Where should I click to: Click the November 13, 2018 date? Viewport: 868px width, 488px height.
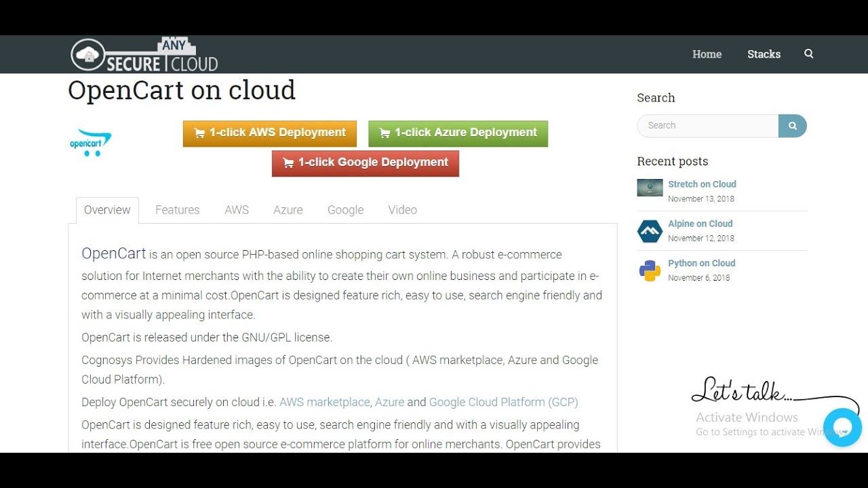pyautogui.click(x=701, y=199)
